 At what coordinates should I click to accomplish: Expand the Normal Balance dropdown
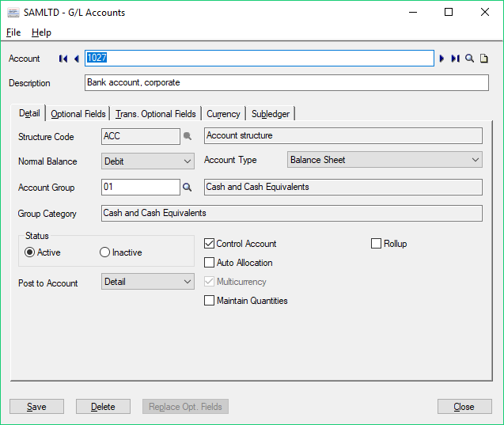tap(148, 161)
